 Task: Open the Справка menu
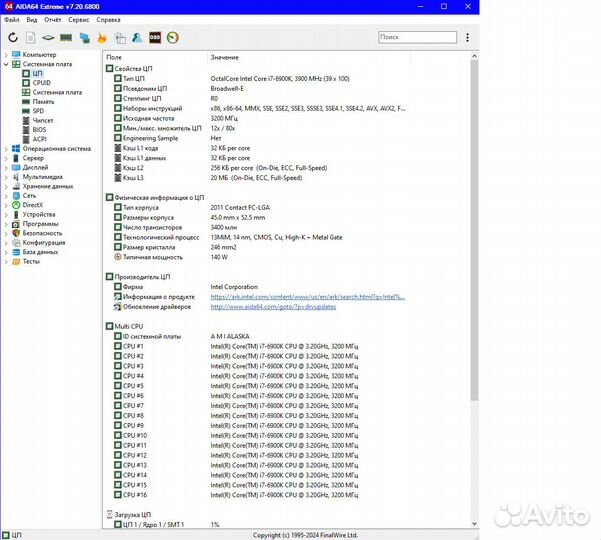(x=108, y=20)
